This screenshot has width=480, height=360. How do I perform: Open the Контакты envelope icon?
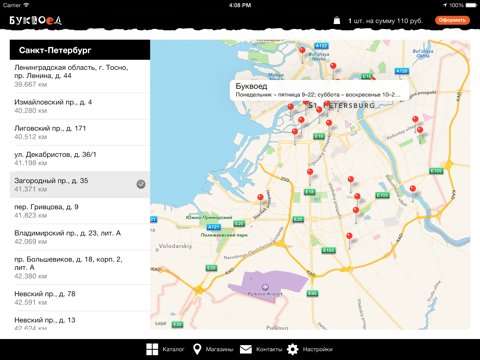[x=246, y=349]
